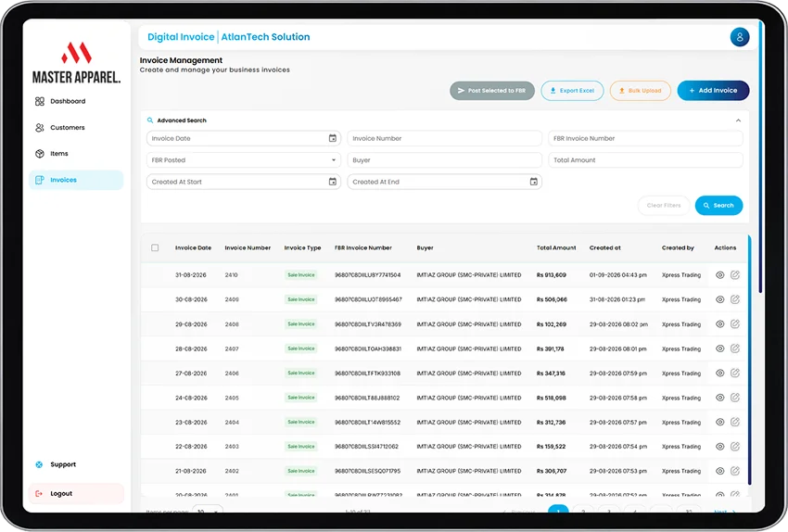Click the Export Excel button
This screenshot has height=532, width=788.
pyautogui.click(x=572, y=91)
